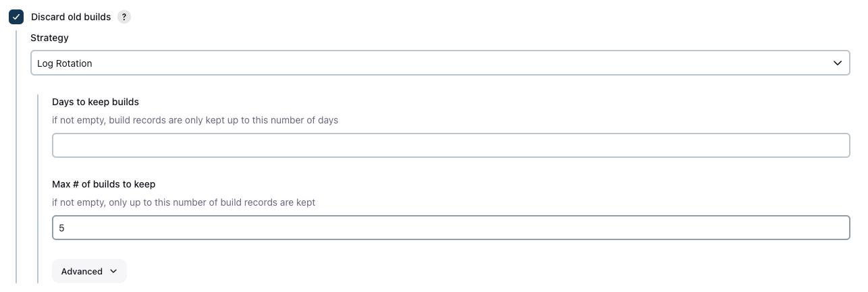Uncheck the Discard old builds checkbox
The image size is (868, 292).
pyautogui.click(x=16, y=17)
